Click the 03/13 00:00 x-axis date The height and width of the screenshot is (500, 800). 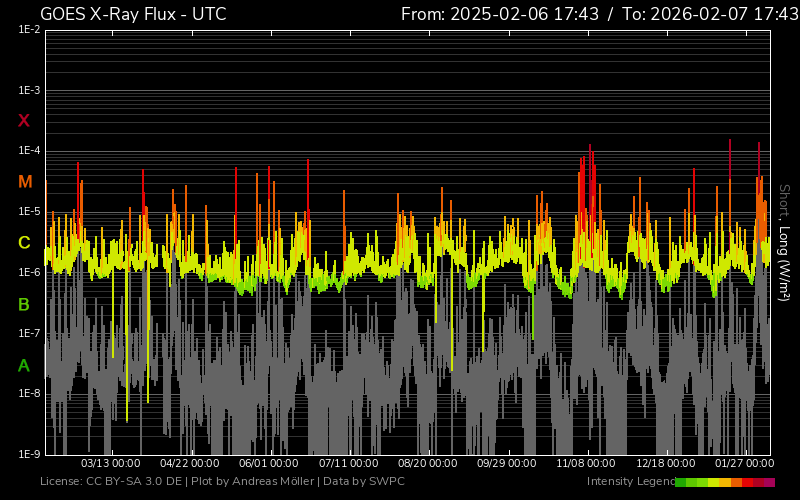[x=110, y=464]
